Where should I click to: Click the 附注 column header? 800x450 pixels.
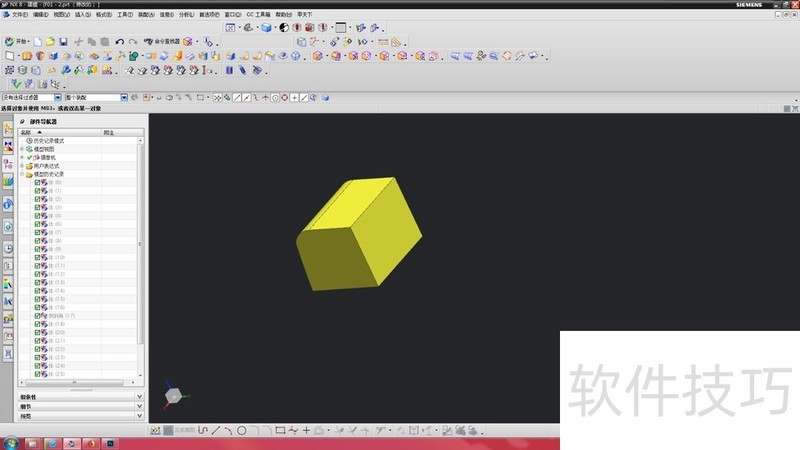click(x=122, y=133)
